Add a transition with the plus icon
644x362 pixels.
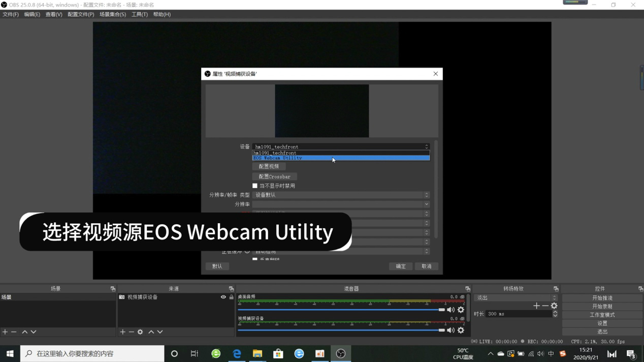[x=536, y=306]
